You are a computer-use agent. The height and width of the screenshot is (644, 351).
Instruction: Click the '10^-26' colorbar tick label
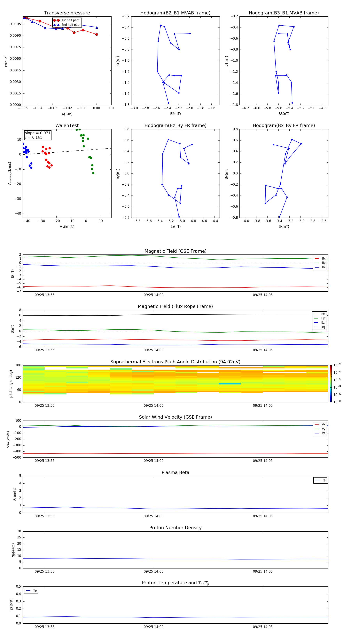337,365
